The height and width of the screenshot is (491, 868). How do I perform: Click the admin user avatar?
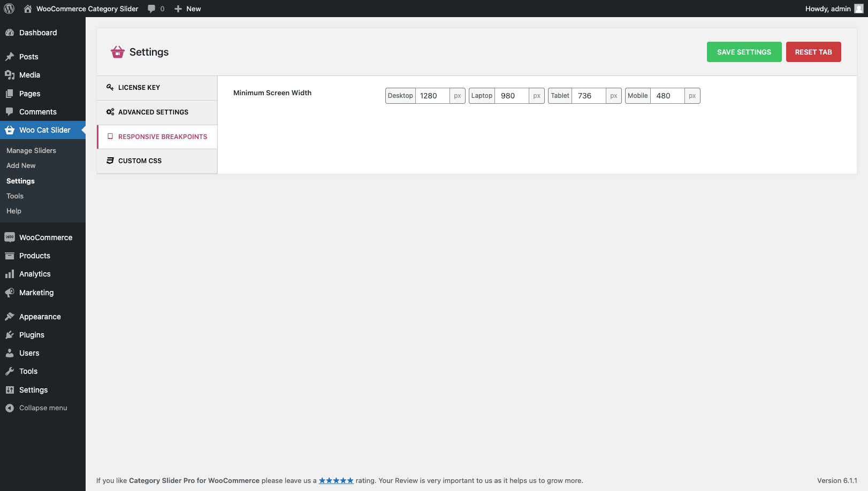coord(858,9)
